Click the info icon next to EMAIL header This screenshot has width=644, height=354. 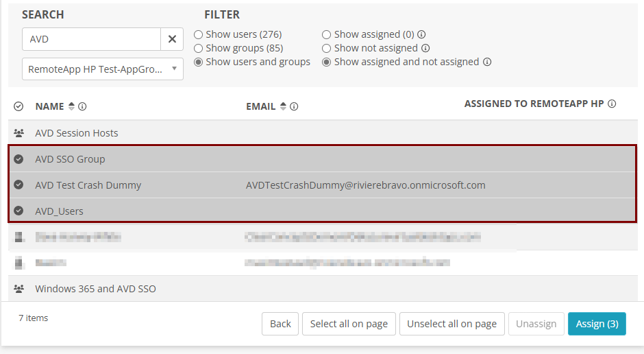tap(294, 106)
